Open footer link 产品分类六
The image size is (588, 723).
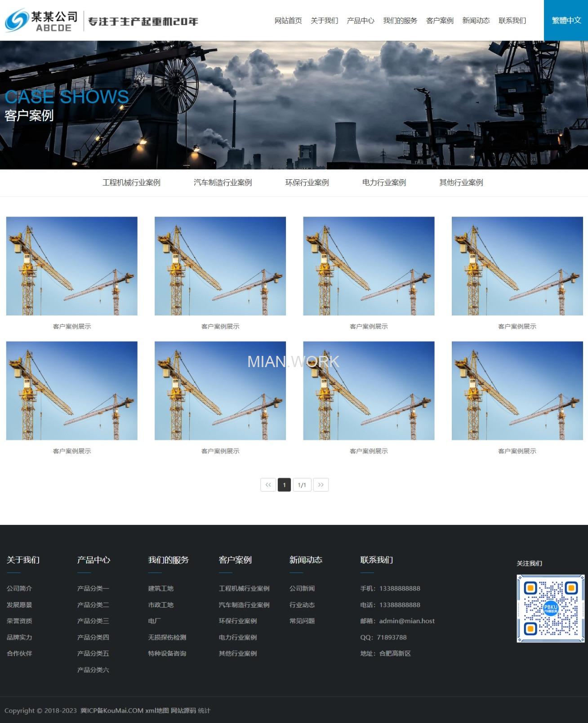pyautogui.click(x=93, y=670)
